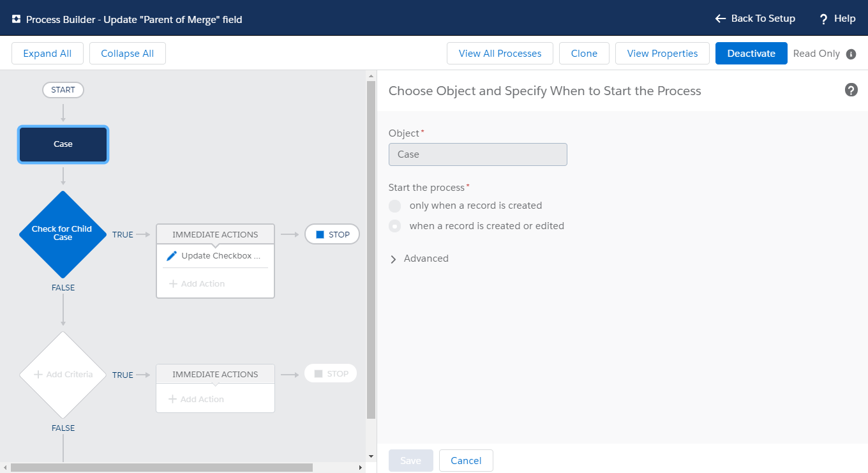Click the blue STOP square icon
The width and height of the screenshot is (868, 473).
[320, 234]
